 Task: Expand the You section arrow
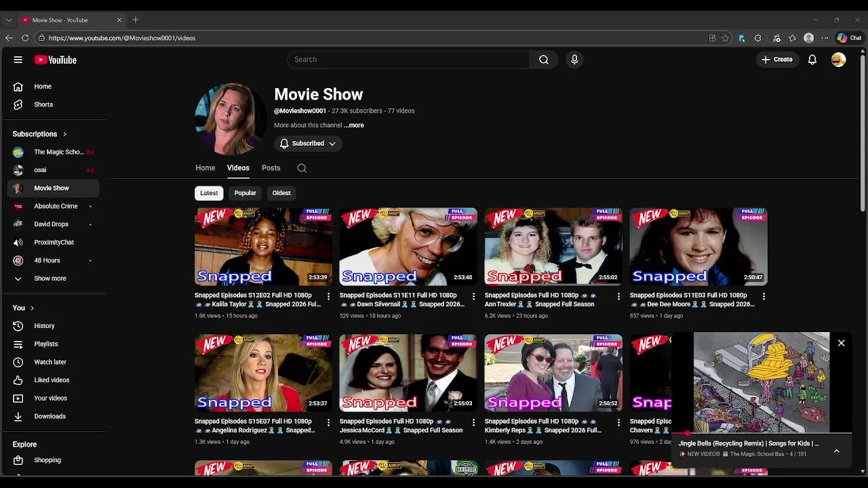point(32,308)
